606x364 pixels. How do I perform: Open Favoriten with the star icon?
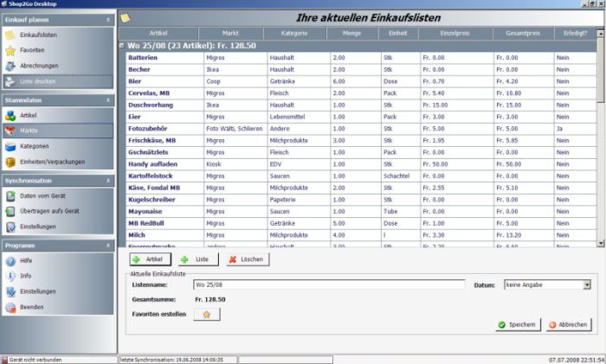point(32,50)
